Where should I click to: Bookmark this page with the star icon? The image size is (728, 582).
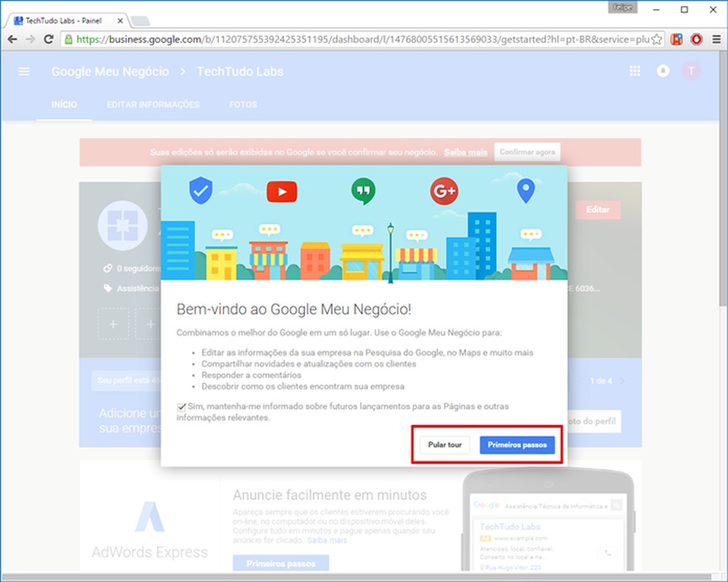[656, 39]
